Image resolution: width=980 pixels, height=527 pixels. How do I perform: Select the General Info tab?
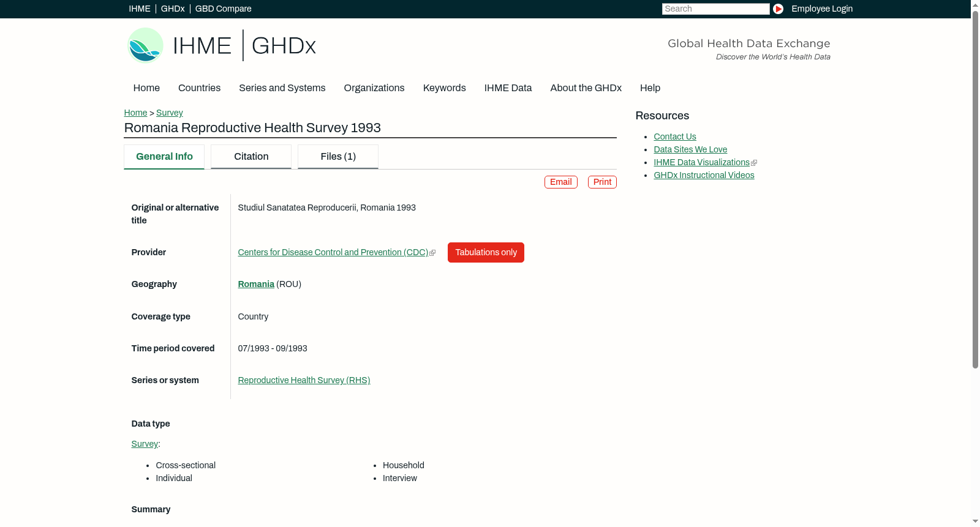pyautogui.click(x=164, y=157)
